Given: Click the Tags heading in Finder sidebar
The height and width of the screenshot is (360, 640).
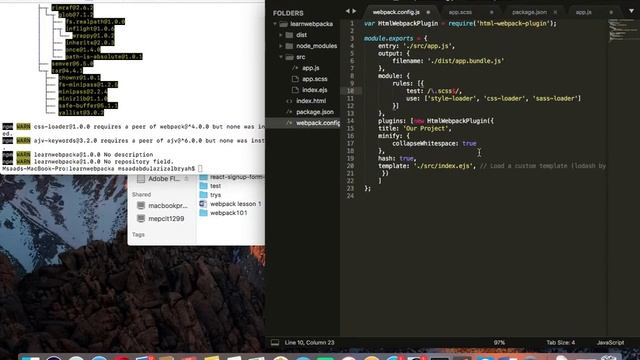Looking at the screenshot, I should pyautogui.click(x=138, y=235).
